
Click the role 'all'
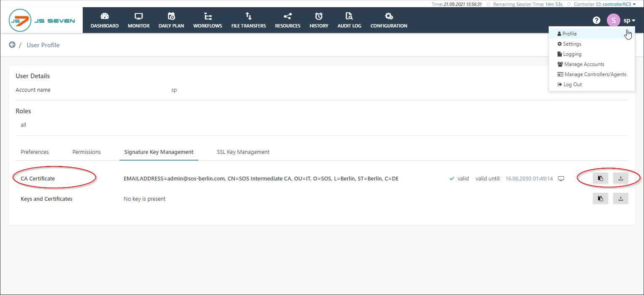pos(23,125)
